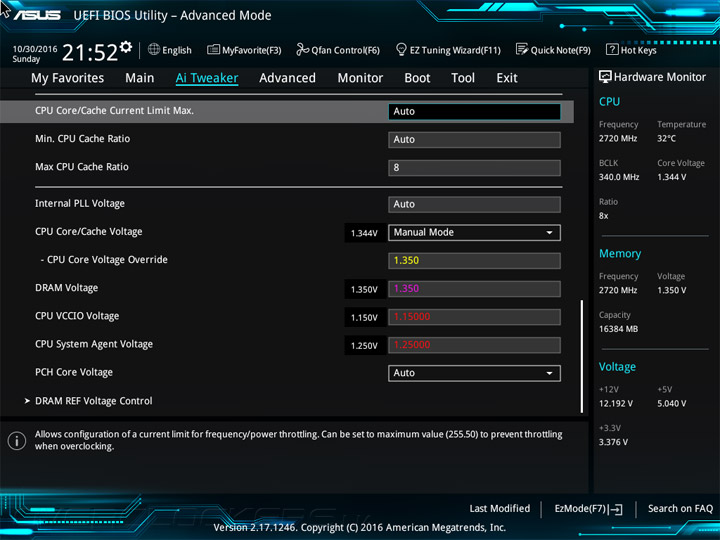720x540 pixels.
Task: Click the Internal PLL Voltage field
Action: pos(474,204)
